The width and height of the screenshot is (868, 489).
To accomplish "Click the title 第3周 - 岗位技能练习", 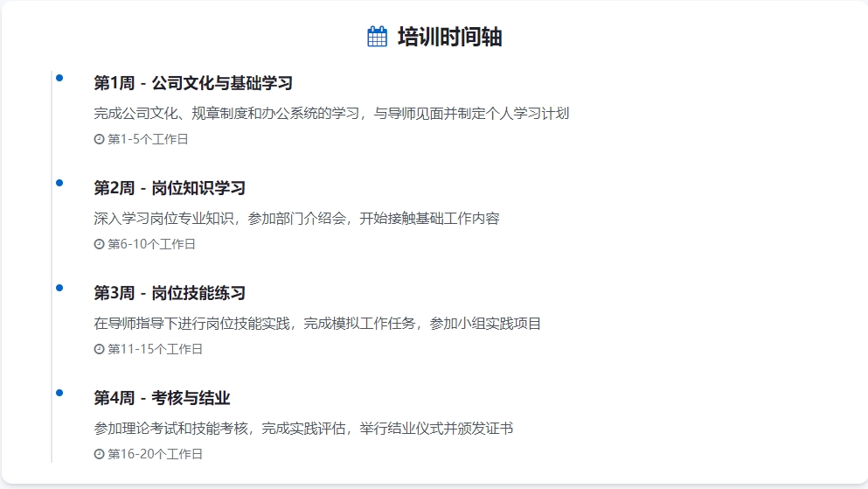I will pos(170,293).
